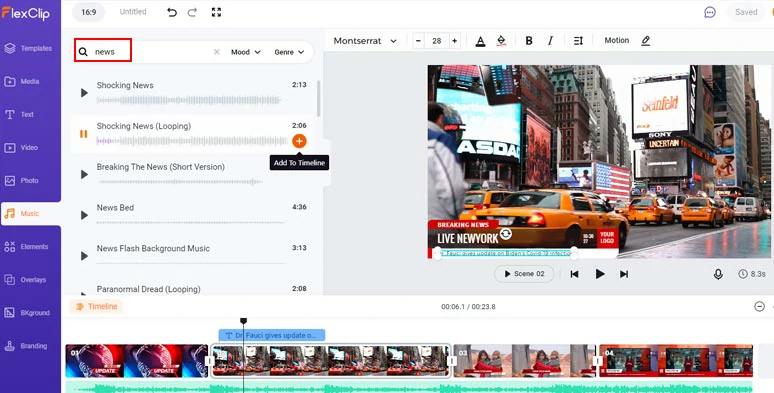The height and width of the screenshot is (393, 774).
Task: Add Shocking News (Looping) to timeline
Action: tap(299, 141)
